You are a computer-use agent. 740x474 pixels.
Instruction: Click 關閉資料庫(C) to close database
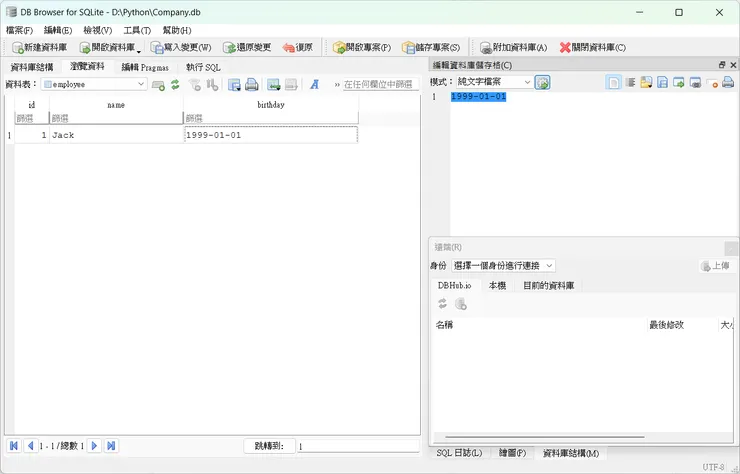(593, 47)
